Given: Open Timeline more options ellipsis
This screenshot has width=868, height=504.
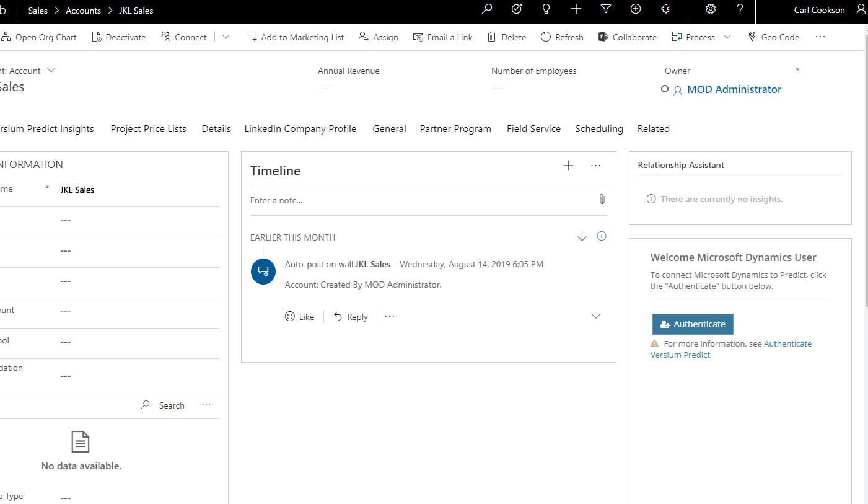Looking at the screenshot, I should [x=595, y=166].
